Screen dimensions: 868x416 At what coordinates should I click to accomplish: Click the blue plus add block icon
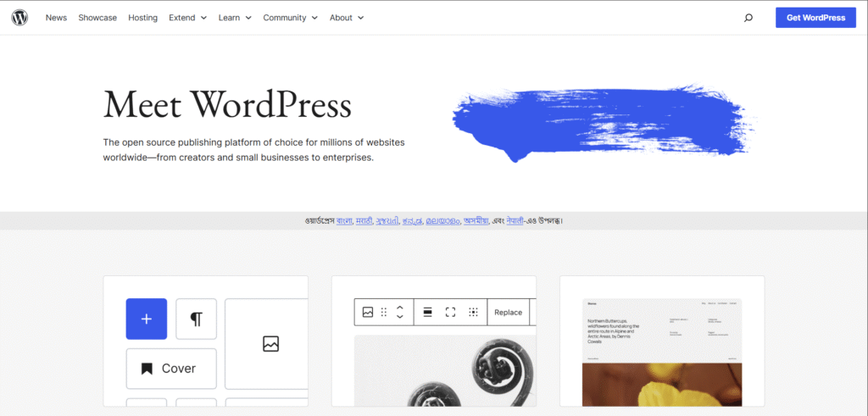(x=146, y=319)
